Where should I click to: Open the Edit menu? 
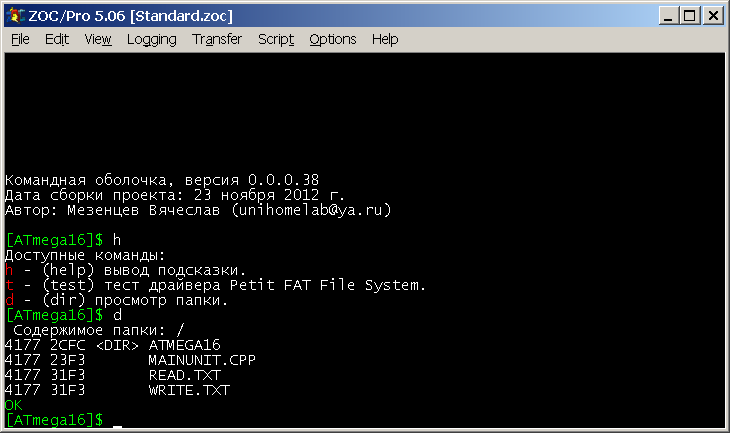[x=56, y=39]
